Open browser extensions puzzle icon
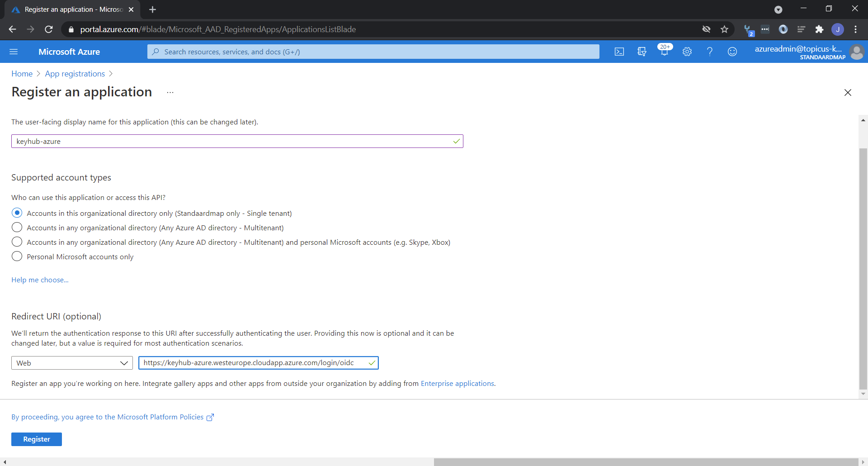The image size is (868, 466). (820, 29)
